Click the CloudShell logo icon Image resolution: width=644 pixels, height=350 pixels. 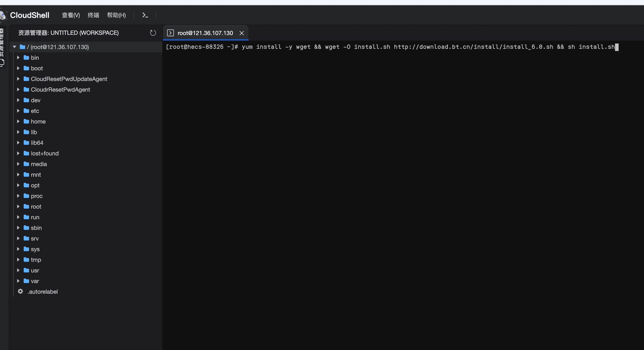[3, 15]
